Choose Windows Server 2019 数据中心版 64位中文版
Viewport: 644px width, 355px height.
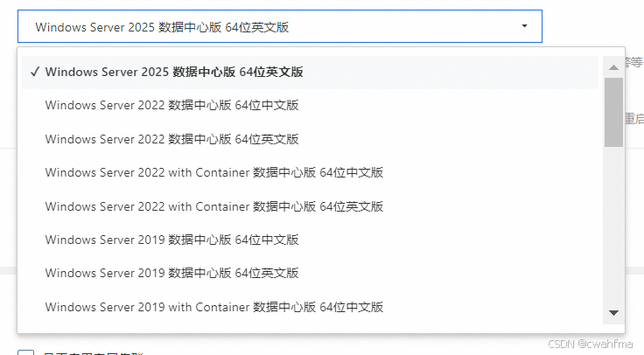310,240
